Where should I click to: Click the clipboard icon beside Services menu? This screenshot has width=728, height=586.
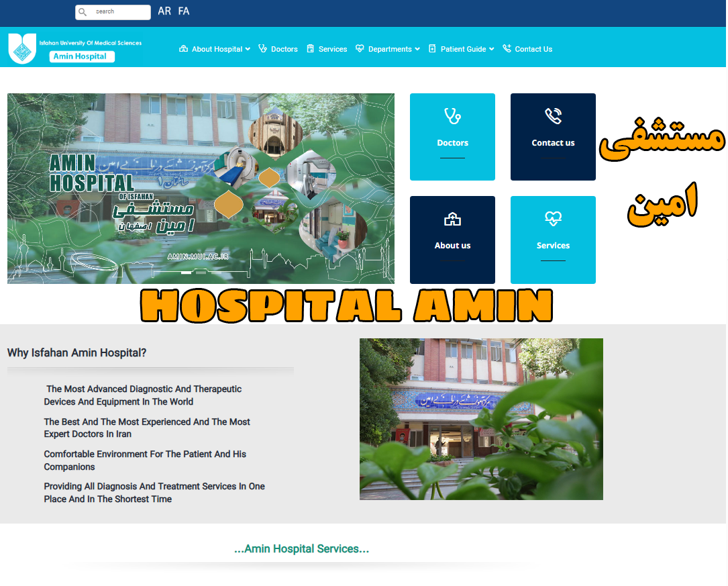point(310,49)
